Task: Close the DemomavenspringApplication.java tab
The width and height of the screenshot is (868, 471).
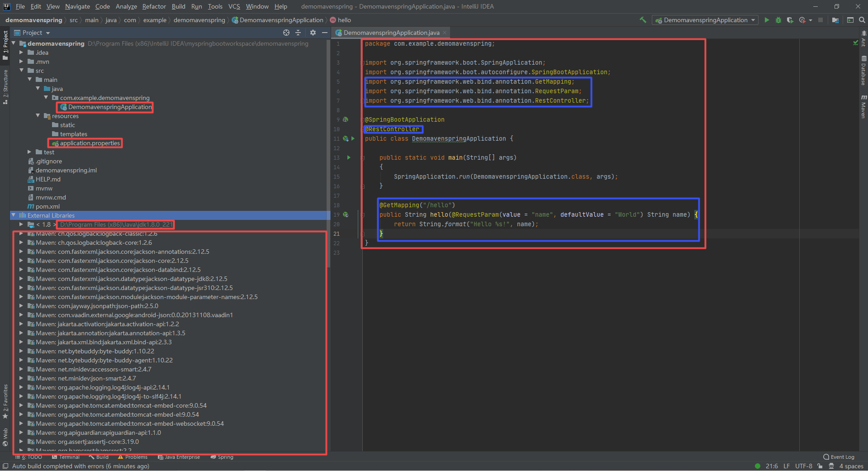Action: click(x=445, y=33)
